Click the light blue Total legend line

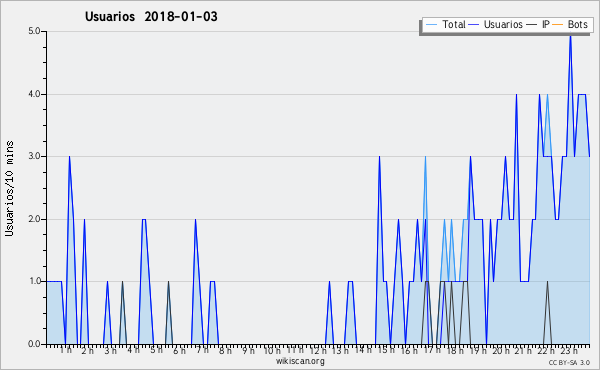[431, 25]
